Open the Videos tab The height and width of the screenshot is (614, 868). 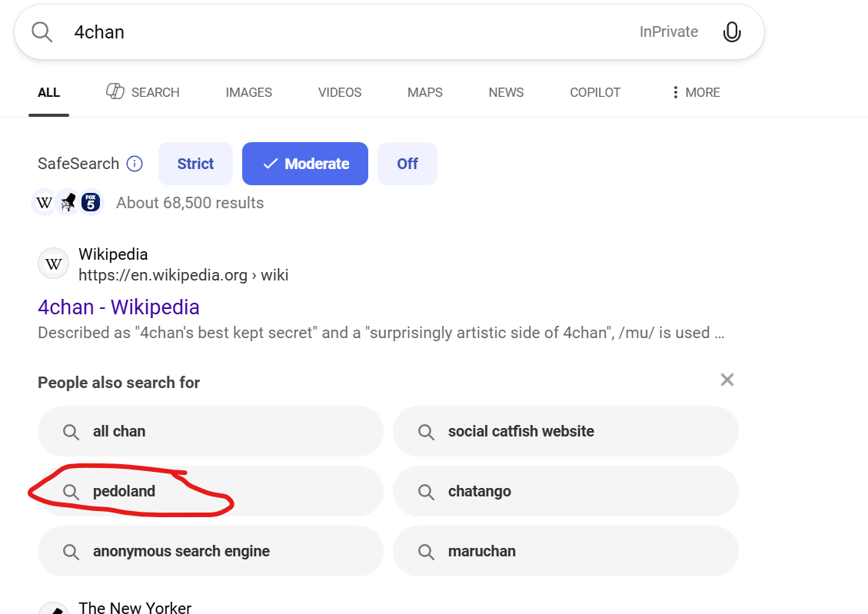(x=339, y=92)
